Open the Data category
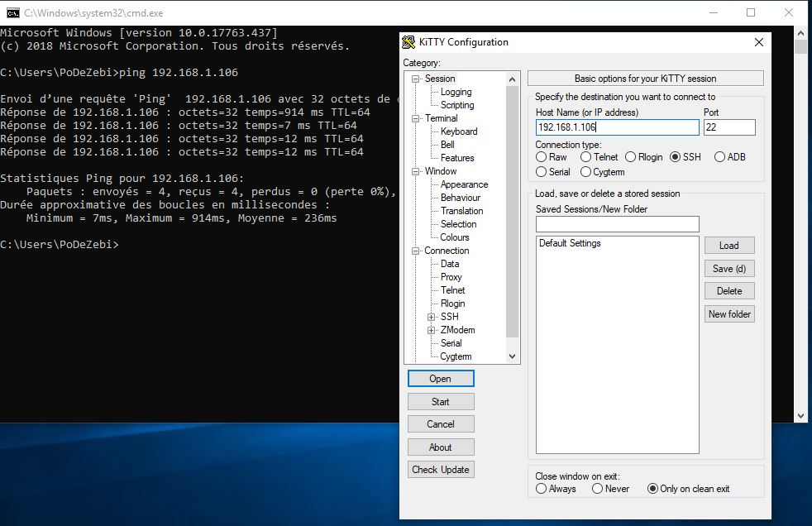 point(450,264)
